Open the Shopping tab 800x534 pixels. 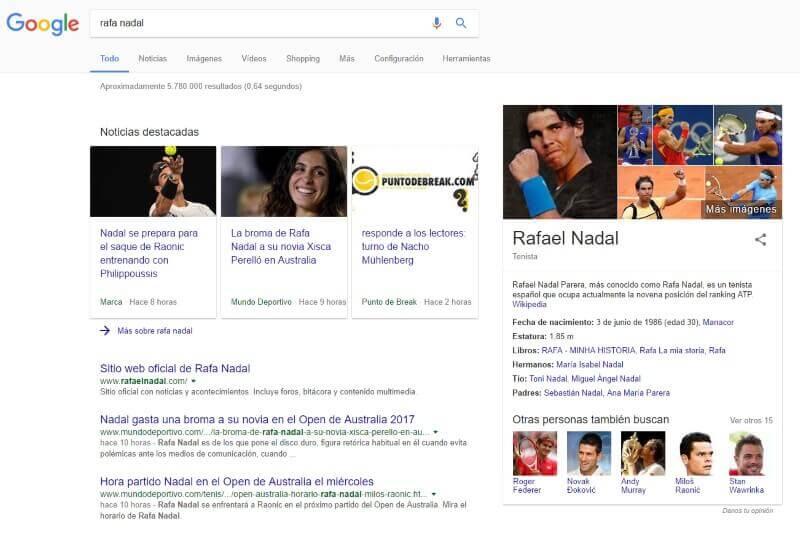pyautogui.click(x=303, y=59)
